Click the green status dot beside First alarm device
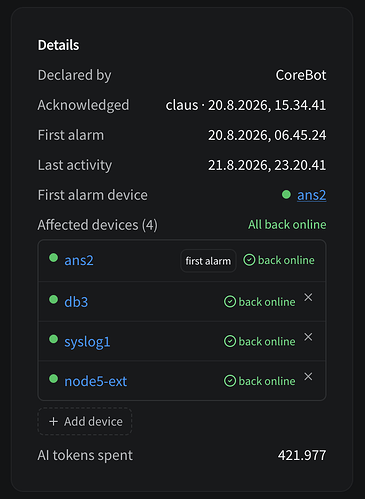Viewport: 365px width, 499px height. pos(286,194)
